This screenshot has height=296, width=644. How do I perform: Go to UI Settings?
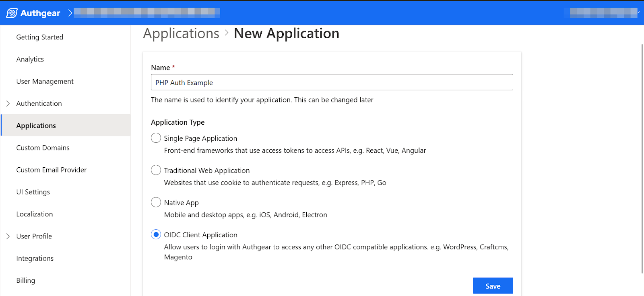pos(33,192)
